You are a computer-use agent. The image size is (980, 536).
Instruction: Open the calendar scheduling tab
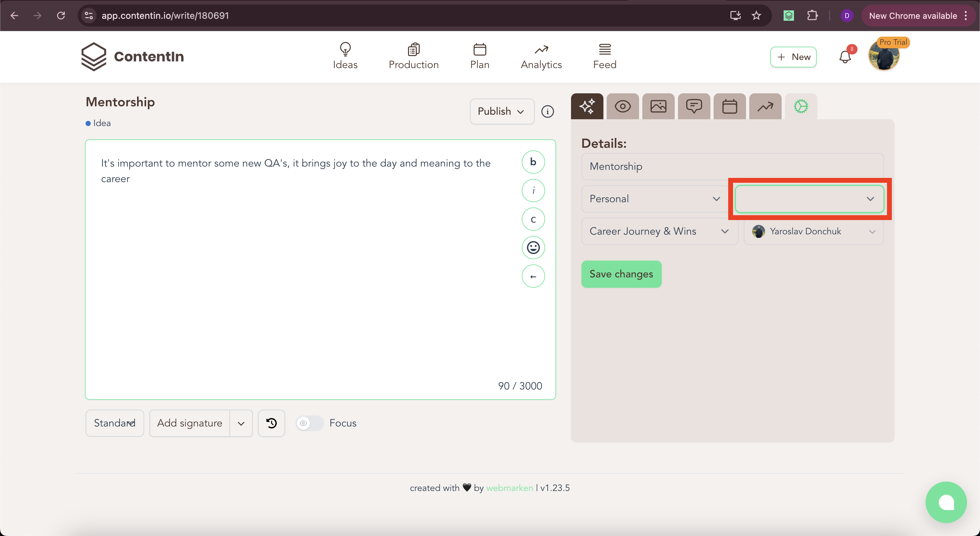[730, 106]
